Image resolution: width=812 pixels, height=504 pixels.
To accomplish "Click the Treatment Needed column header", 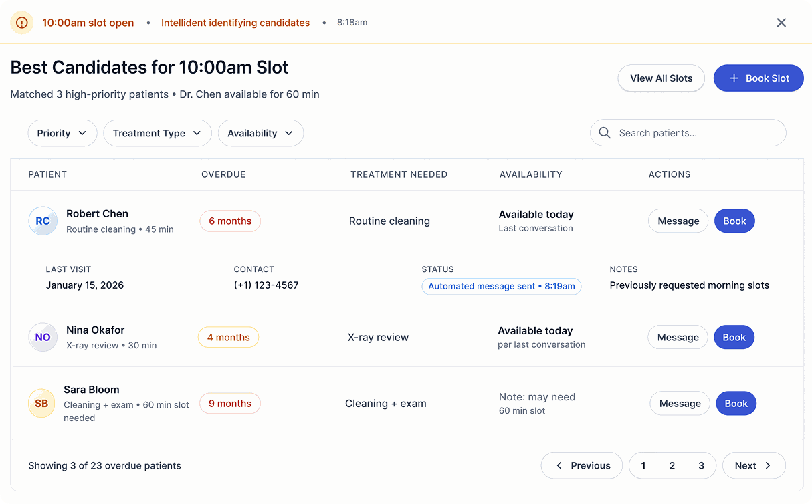I will pyautogui.click(x=399, y=174).
